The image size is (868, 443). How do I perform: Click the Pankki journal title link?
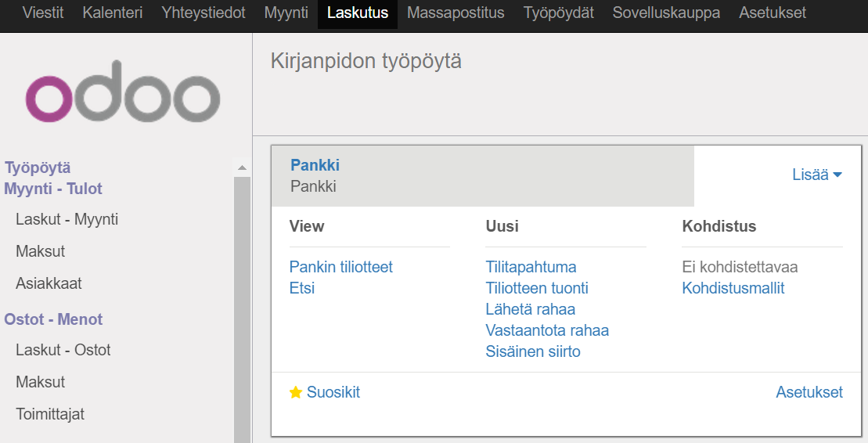tap(315, 165)
